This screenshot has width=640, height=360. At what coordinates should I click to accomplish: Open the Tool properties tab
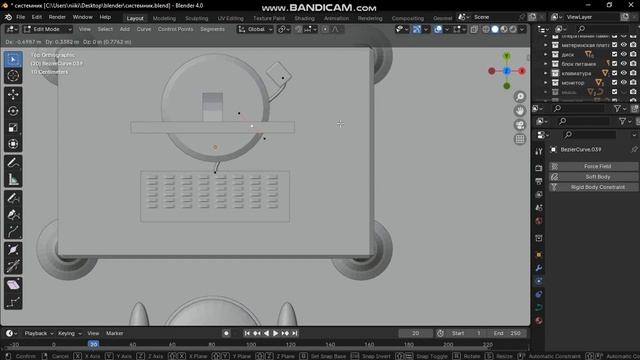(539, 151)
